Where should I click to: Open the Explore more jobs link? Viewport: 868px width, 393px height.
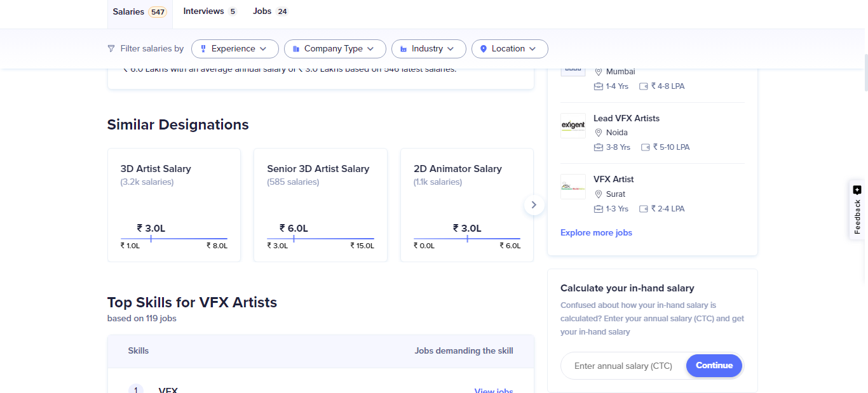click(x=596, y=233)
